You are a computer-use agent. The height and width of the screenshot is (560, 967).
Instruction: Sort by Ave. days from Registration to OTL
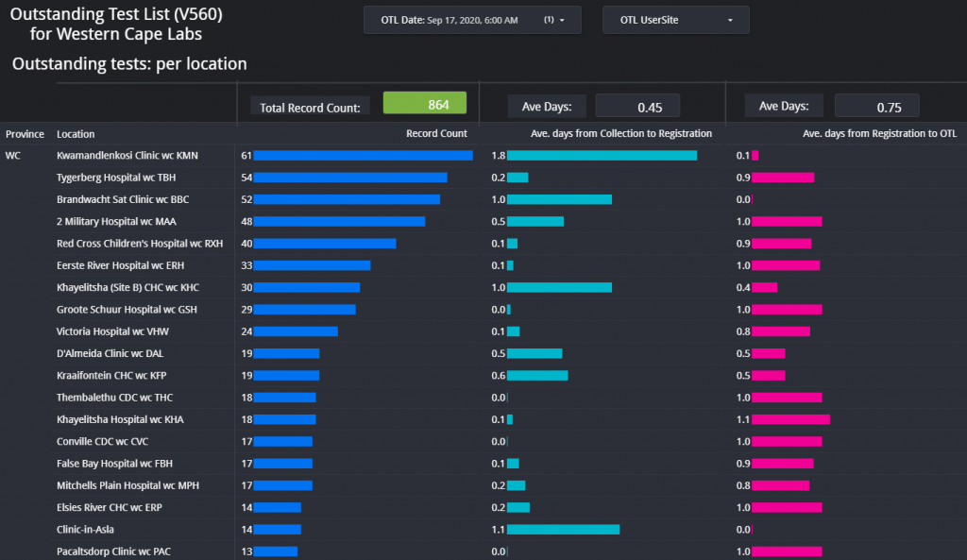(x=879, y=134)
